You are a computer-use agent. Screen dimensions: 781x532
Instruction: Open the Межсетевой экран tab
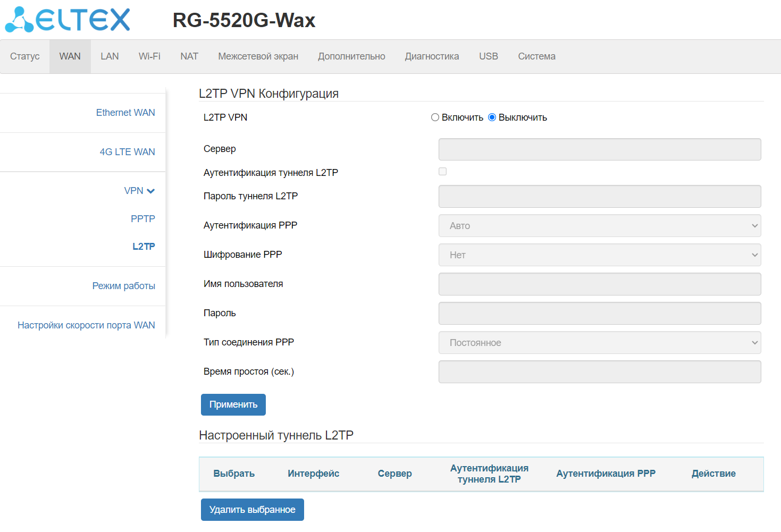pyautogui.click(x=258, y=56)
